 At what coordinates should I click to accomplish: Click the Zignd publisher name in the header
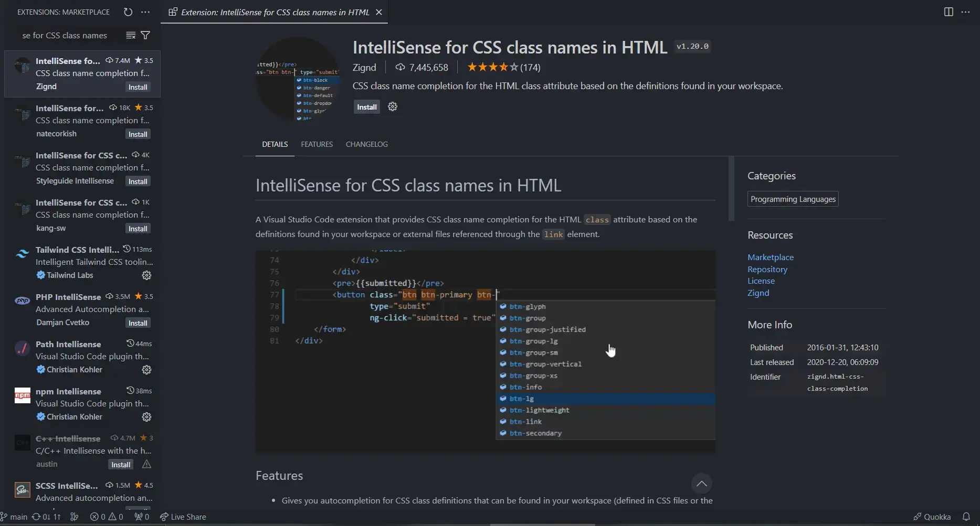364,67
